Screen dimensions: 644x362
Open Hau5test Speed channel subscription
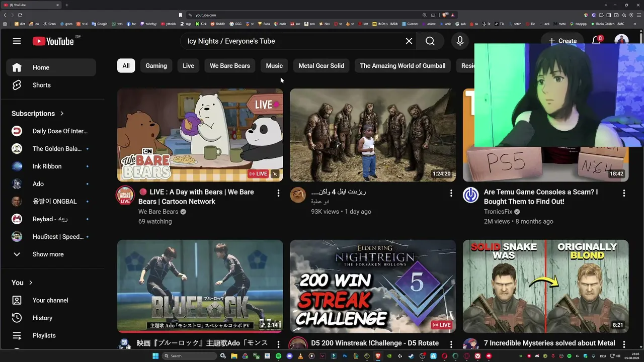[x=51, y=237]
